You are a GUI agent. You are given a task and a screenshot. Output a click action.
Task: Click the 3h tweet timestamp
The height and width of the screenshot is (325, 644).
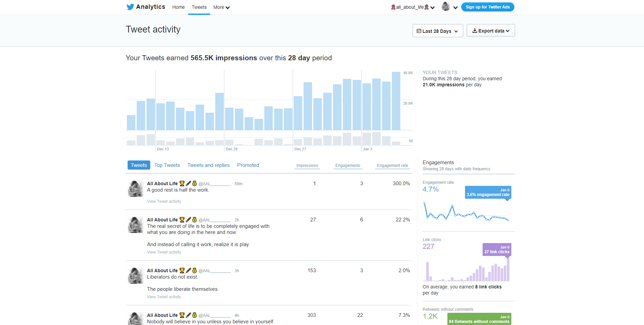[237, 271]
